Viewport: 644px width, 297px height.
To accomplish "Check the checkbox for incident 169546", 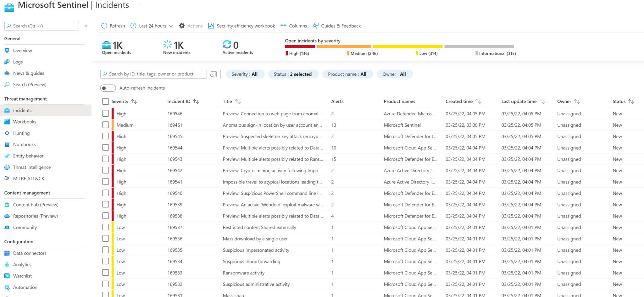I will coord(105,113).
